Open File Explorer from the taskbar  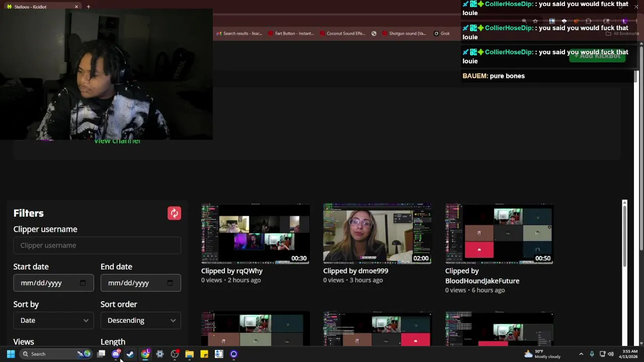tap(189, 354)
